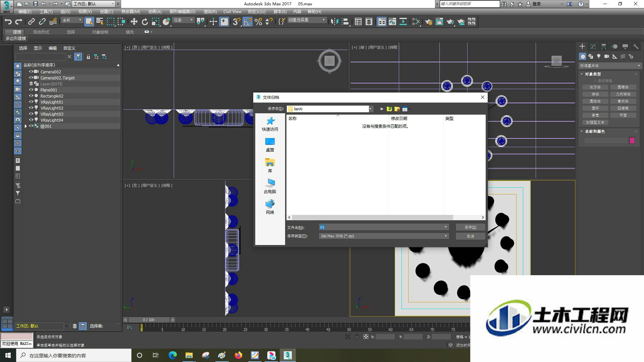Open File Explorer from the taskbar
The width and height of the screenshot is (644, 362).
click(x=189, y=355)
